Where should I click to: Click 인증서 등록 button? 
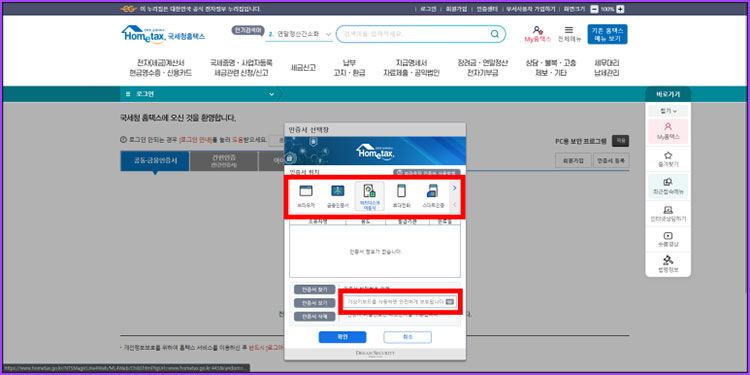pyautogui.click(x=611, y=161)
